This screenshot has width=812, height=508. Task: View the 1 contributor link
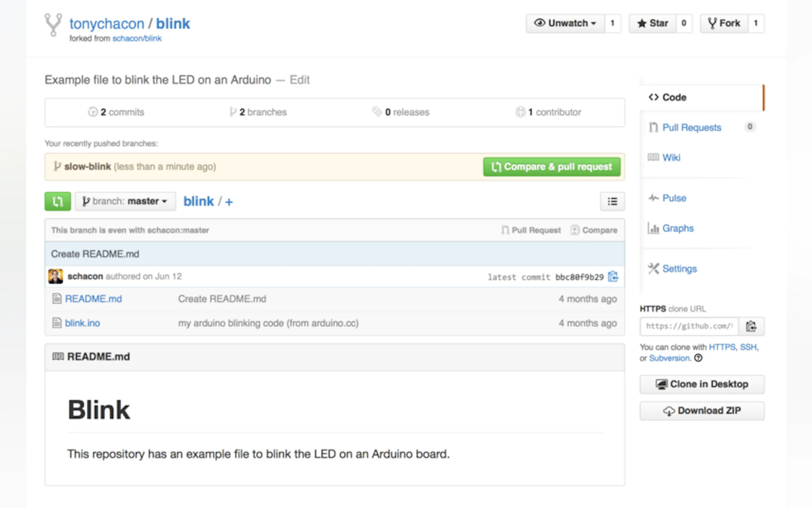pos(549,112)
